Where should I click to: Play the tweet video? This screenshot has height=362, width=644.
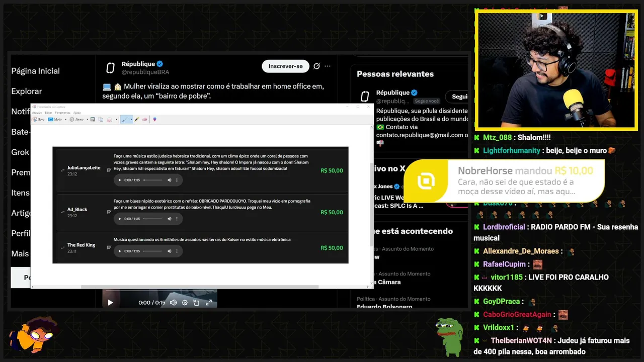pos(110,303)
